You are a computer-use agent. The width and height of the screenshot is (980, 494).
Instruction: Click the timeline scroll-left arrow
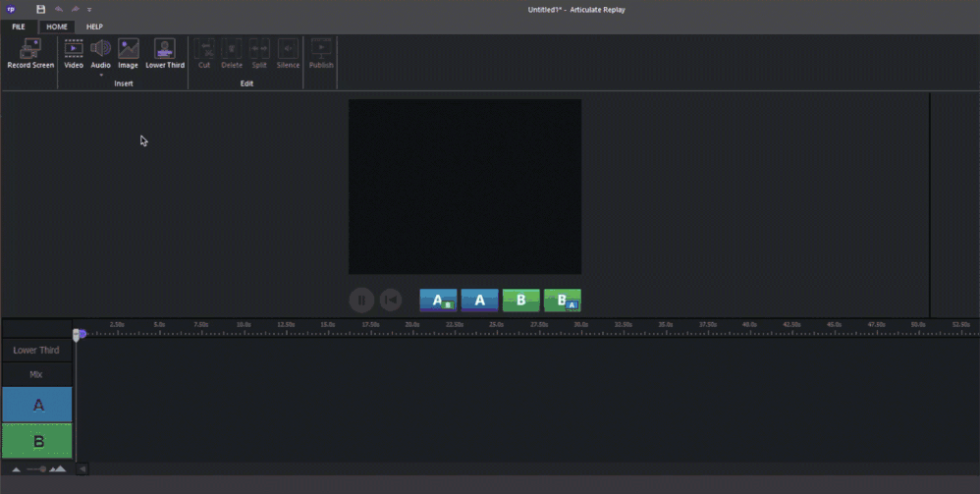(x=82, y=469)
